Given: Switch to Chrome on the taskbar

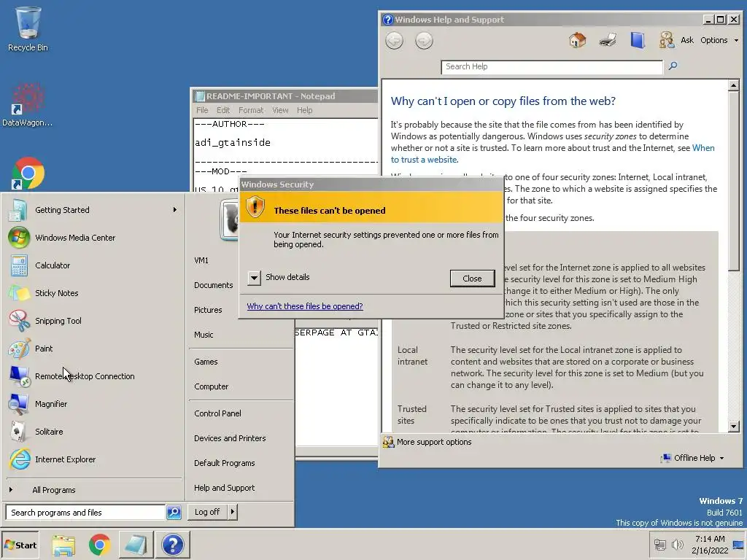Looking at the screenshot, I should pyautogui.click(x=99, y=545).
